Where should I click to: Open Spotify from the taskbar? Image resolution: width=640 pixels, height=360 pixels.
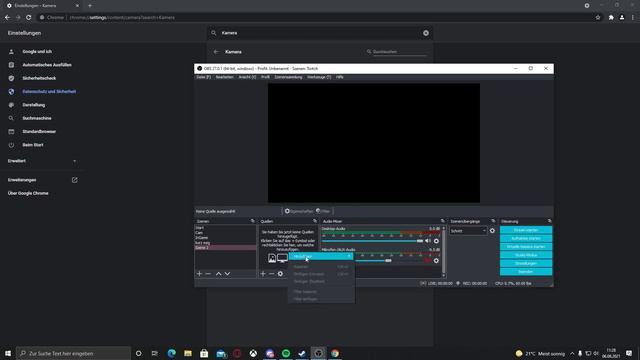coord(286,353)
